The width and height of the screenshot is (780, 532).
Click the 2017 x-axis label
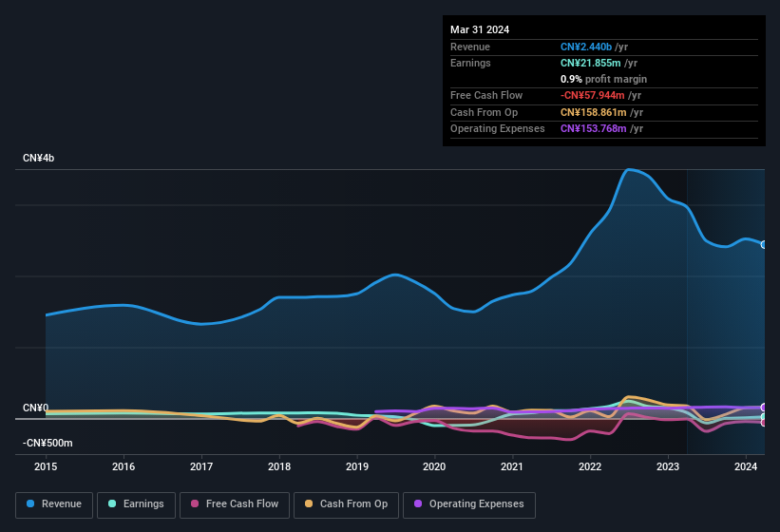point(201,466)
